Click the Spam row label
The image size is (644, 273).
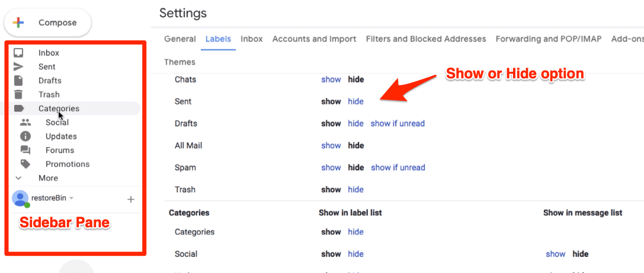(185, 168)
